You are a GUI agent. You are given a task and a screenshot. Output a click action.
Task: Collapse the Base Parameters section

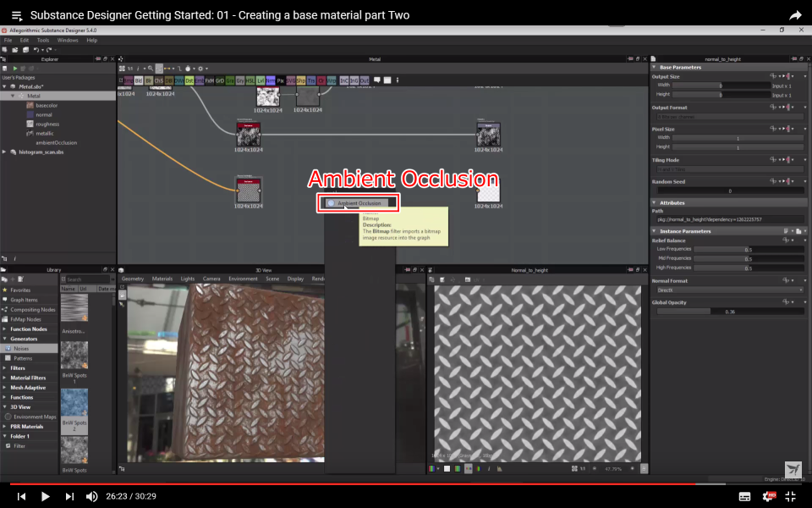(654, 68)
